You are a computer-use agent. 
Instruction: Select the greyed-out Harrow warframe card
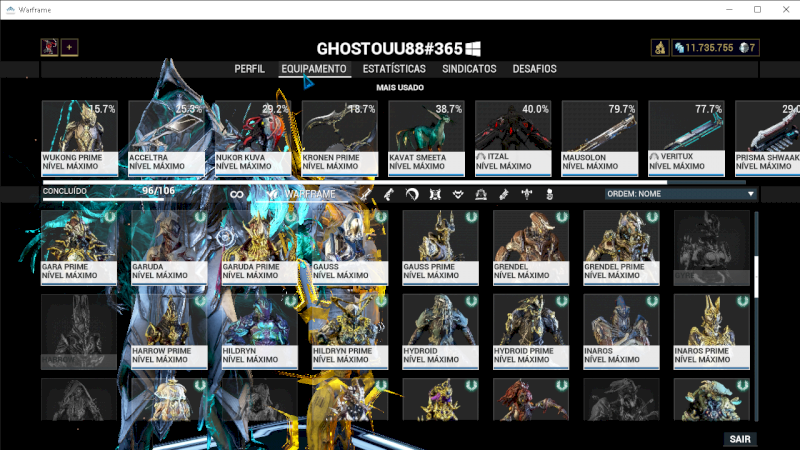[x=79, y=332]
